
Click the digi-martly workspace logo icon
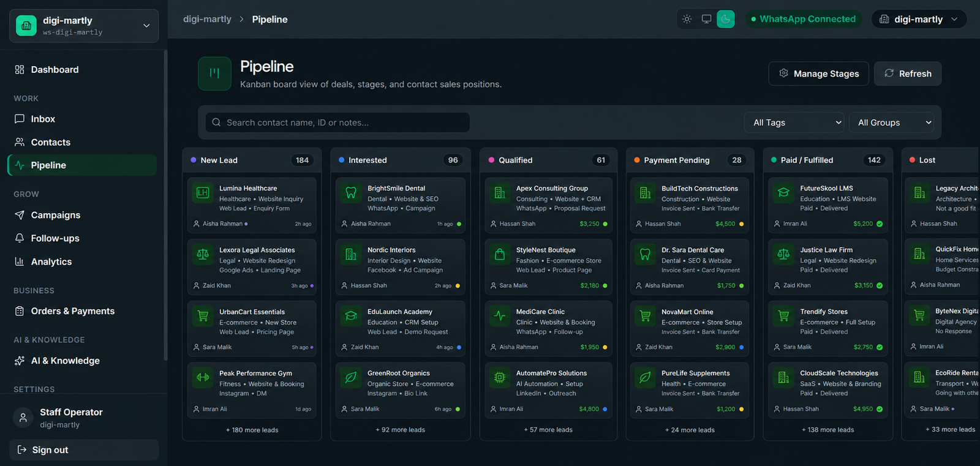(26, 26)
